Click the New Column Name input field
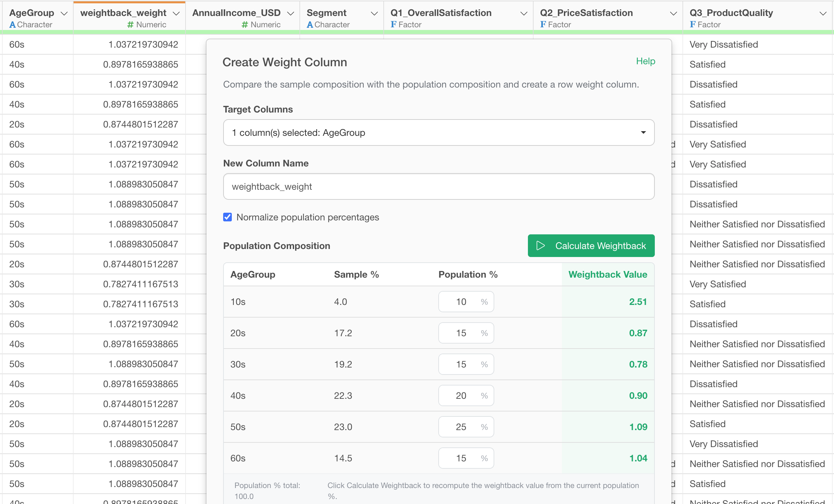 [439, 186]
